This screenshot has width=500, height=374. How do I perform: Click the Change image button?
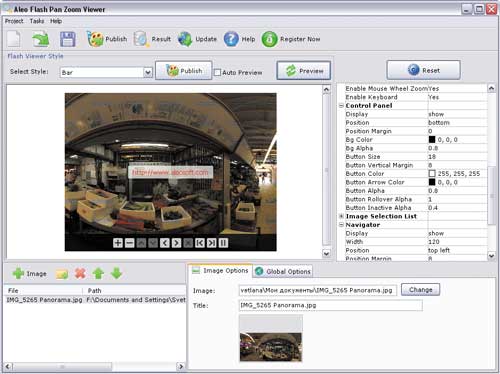click(x=420, y=290)
